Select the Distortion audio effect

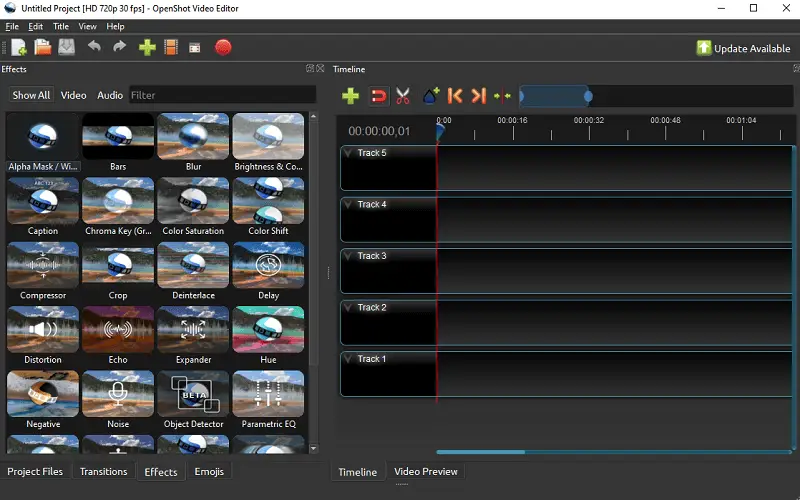point(43,335)
